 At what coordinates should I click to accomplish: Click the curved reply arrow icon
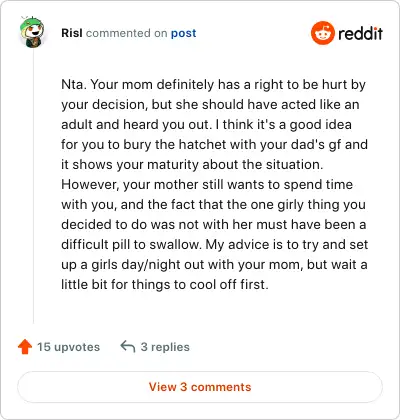(128, 346)
